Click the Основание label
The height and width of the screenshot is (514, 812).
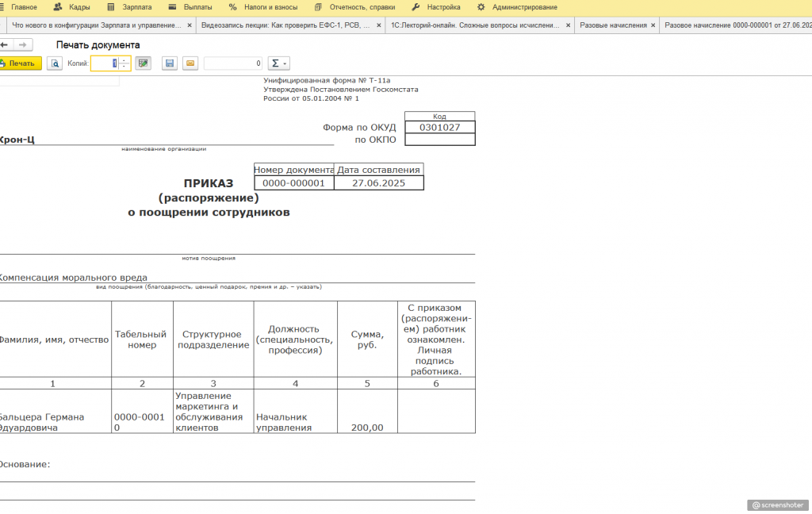(25, 464)
